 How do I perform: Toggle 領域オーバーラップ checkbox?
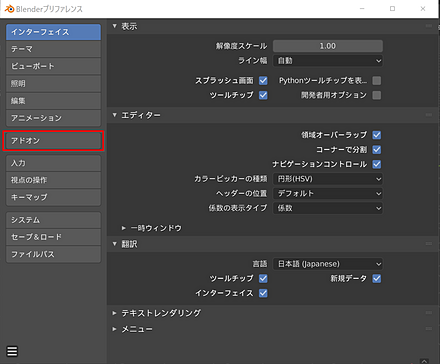click(377, 135)
